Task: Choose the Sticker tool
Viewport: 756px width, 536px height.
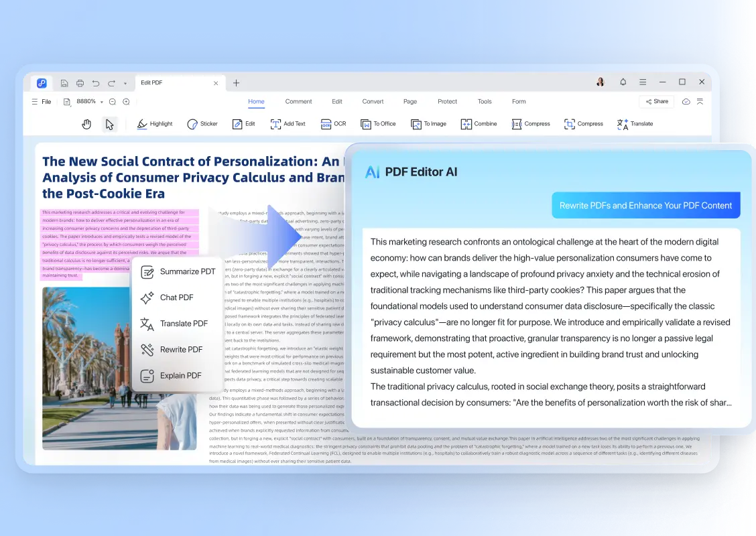Action: point(202,124)
